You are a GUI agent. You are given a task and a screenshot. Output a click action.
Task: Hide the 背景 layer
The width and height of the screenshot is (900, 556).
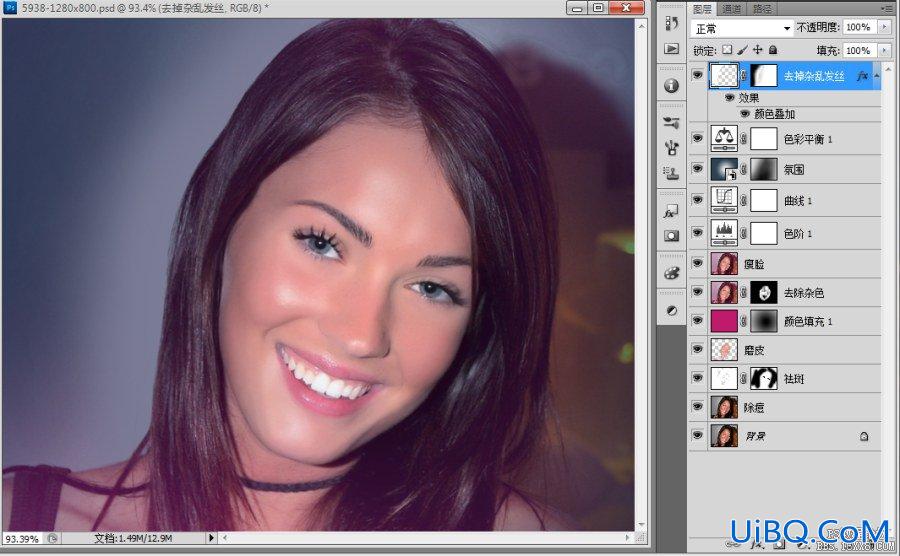pos(697,436)
